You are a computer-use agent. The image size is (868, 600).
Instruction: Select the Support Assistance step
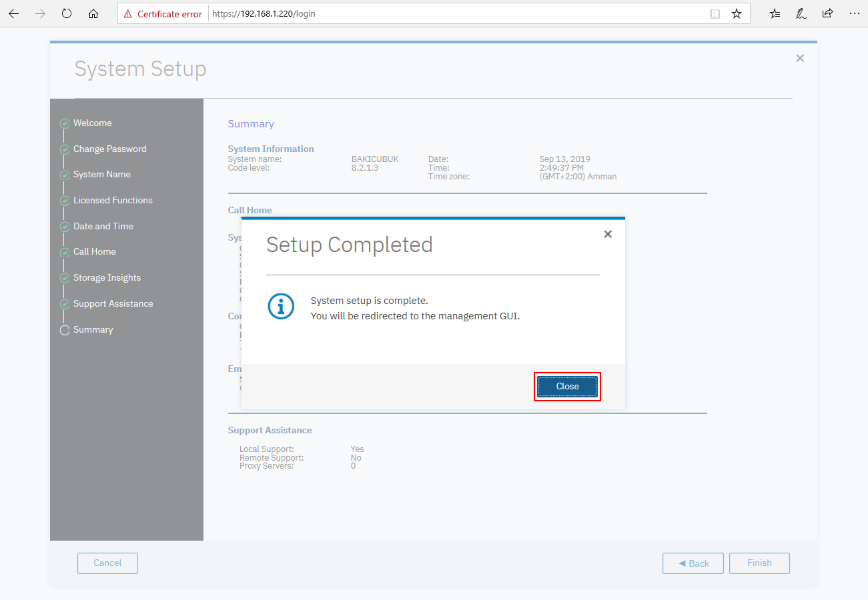click(113, 304)
